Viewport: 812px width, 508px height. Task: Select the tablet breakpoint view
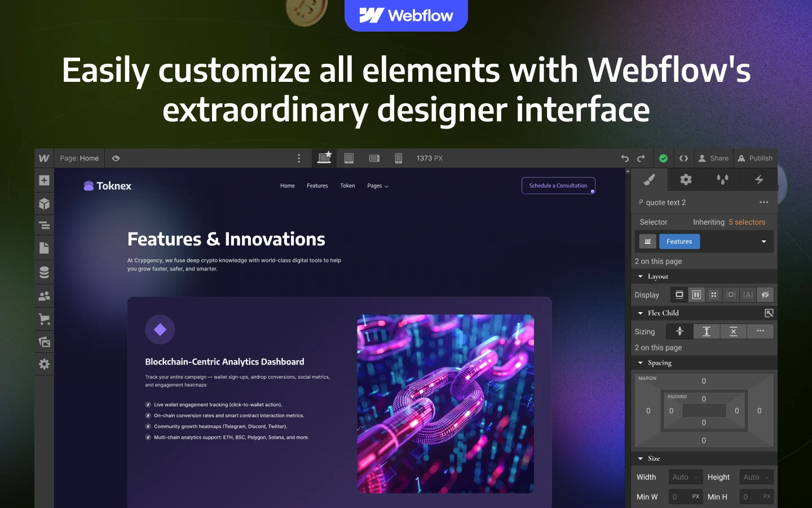[349, 159]
